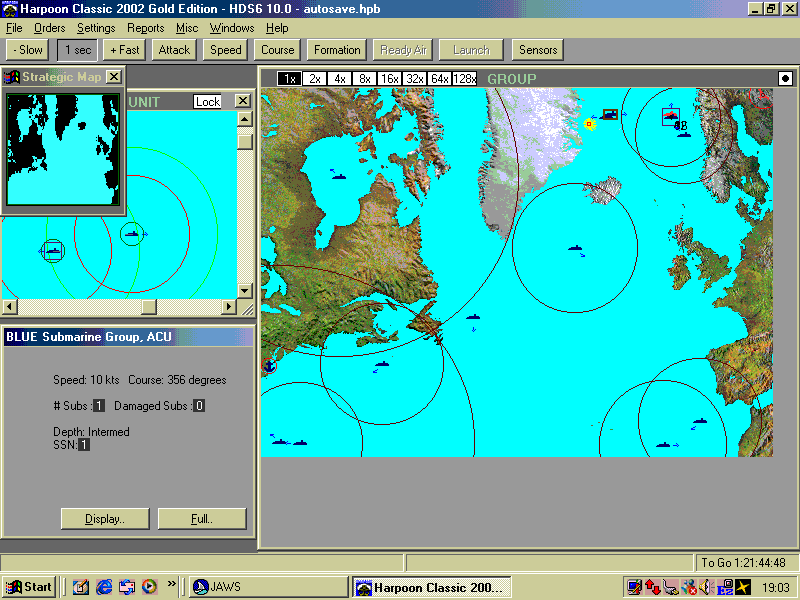Click the Start button

[29, 587]
